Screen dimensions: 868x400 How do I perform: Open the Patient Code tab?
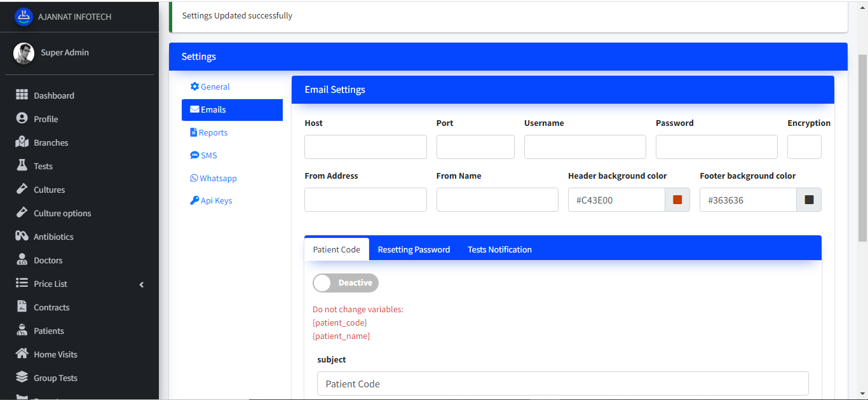pyautogui.click(x=336, y=249)
